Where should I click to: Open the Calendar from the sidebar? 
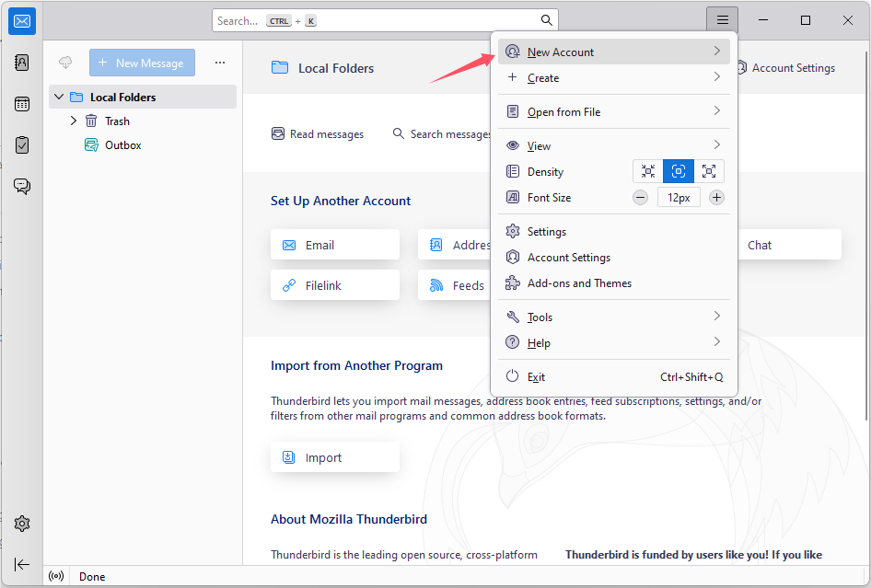pos(21,103)
